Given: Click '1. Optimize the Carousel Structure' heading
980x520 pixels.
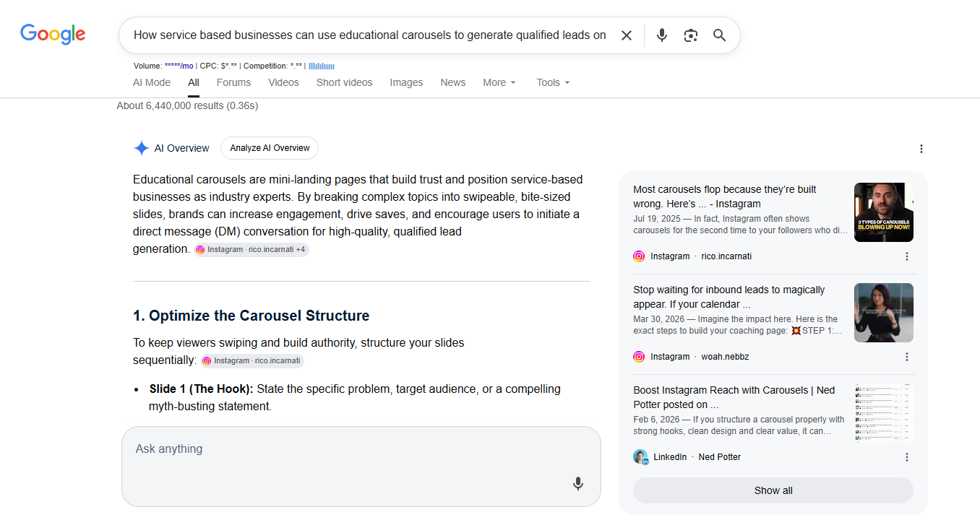Looking at the screenshot, I should (x=251, y=316).
